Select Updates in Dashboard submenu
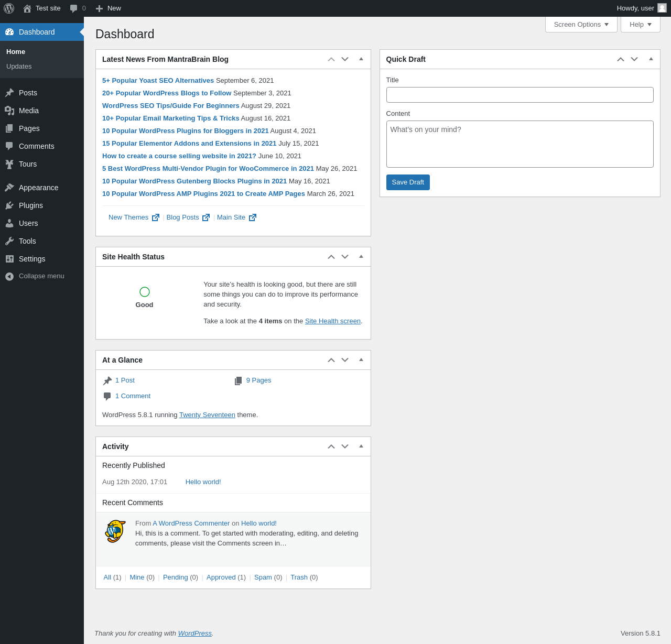This screenshot has width=671, height=644. 19,67
